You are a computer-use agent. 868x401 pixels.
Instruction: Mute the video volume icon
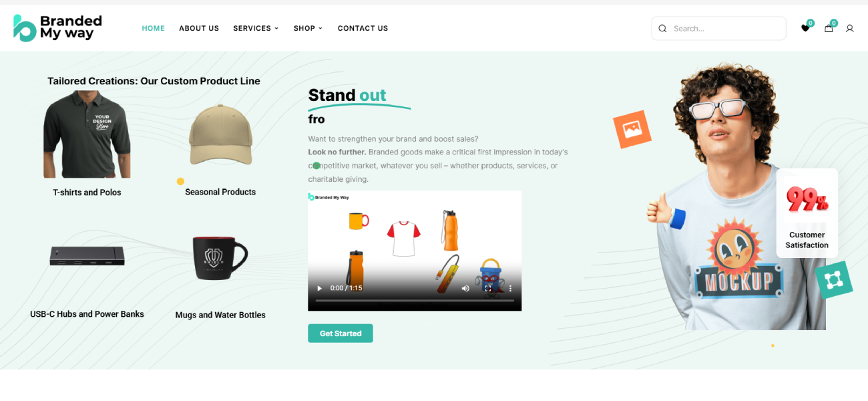pos(465,288)
